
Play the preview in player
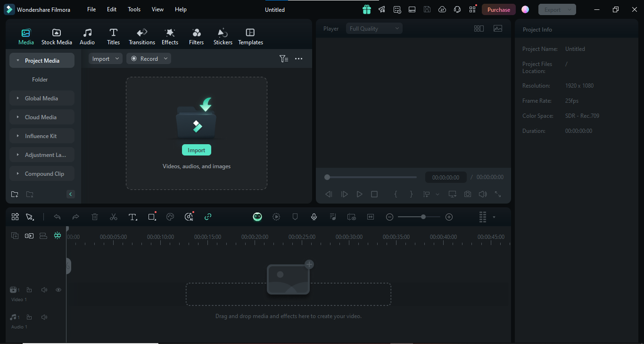pos(359,194)
